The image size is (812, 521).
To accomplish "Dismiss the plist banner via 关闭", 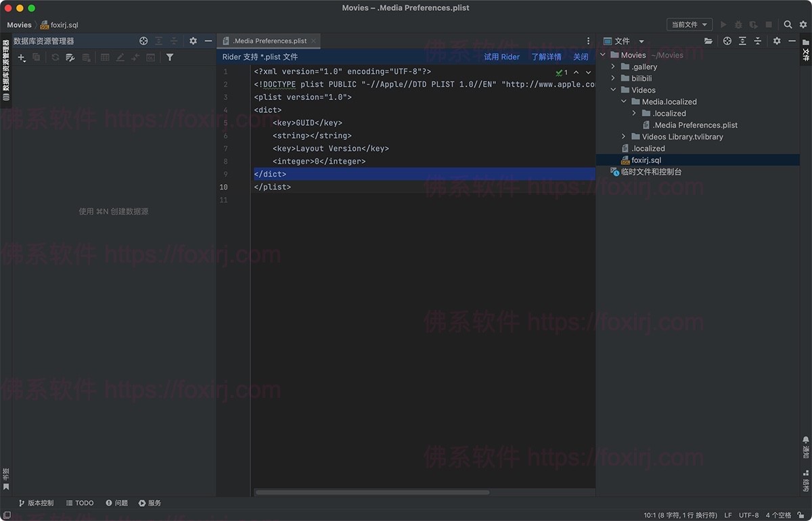I will click(581, 57).
